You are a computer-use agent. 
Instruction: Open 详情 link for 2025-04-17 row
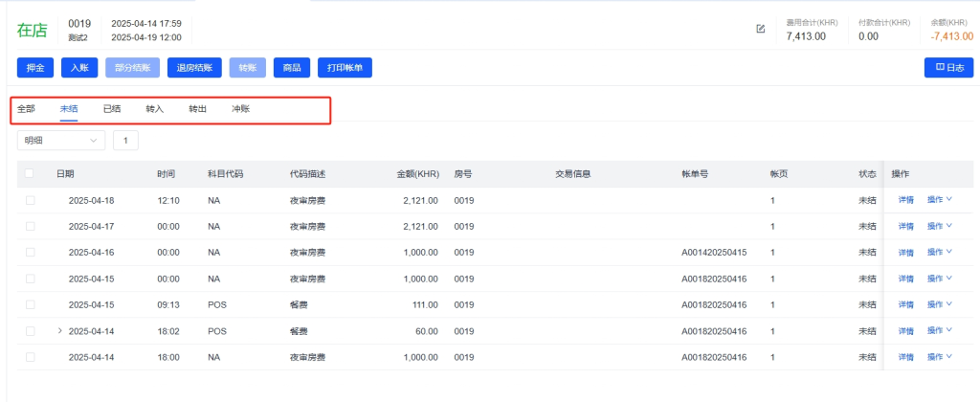905,227
